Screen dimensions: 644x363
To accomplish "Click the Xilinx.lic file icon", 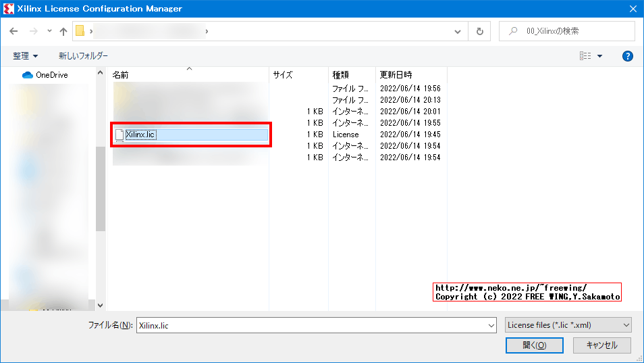I will (119, 135).
